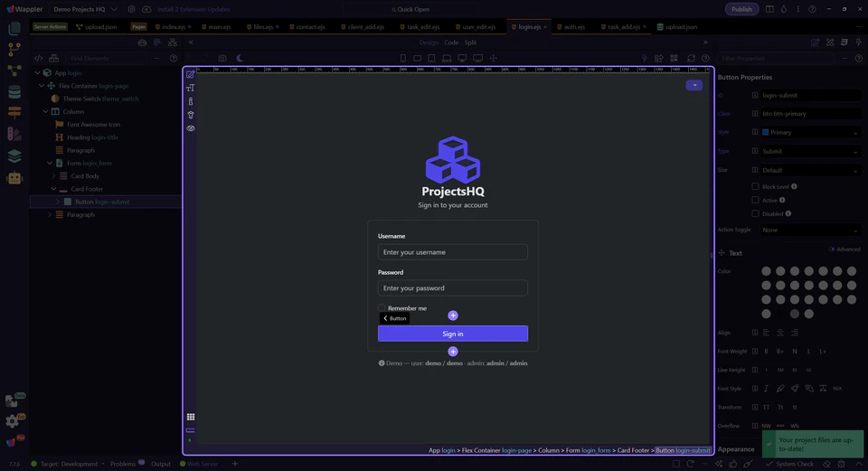Collapse the Card Footer tree node
868x471 pixels.
[53, 189]
